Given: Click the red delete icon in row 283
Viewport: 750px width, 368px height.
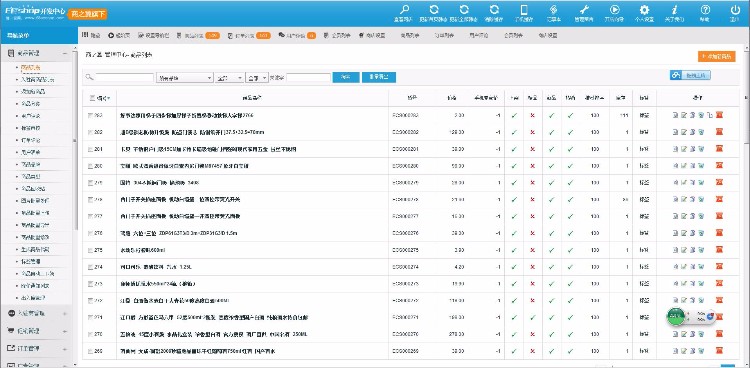Looking at the screenshot, I should point(719,115).
